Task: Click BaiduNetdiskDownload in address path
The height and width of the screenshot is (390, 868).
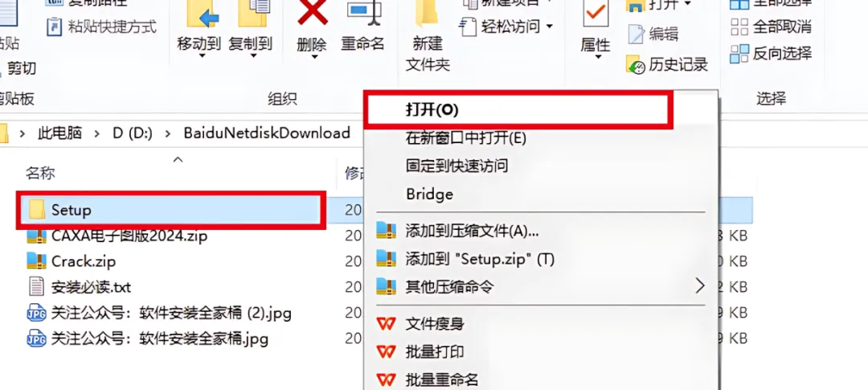Action: click(x=267, y=133)
